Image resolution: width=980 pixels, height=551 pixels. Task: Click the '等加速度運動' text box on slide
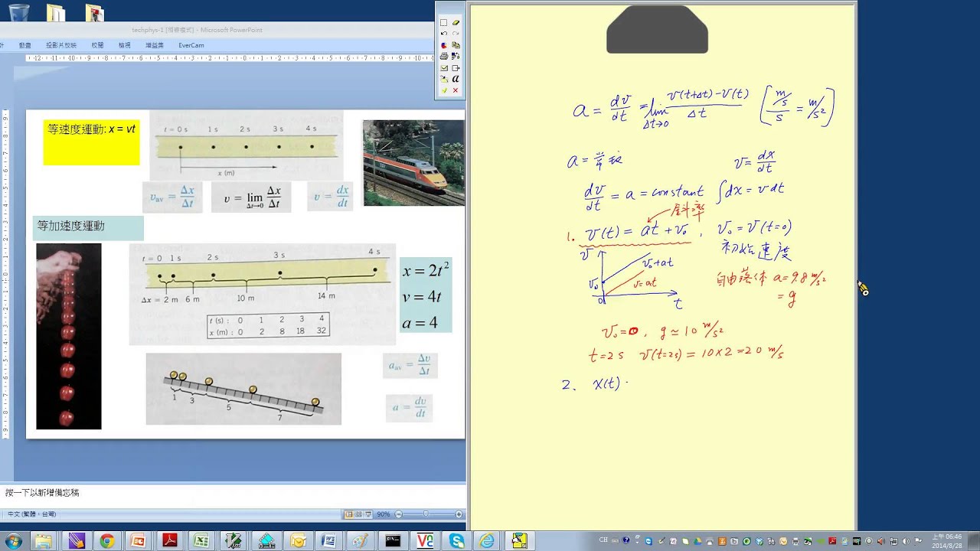pos(88,227)
